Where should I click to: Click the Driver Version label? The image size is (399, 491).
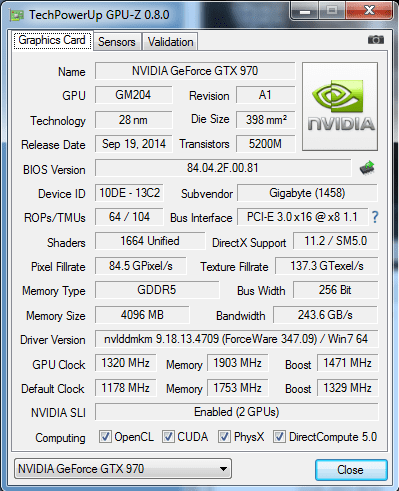(53, 340)
